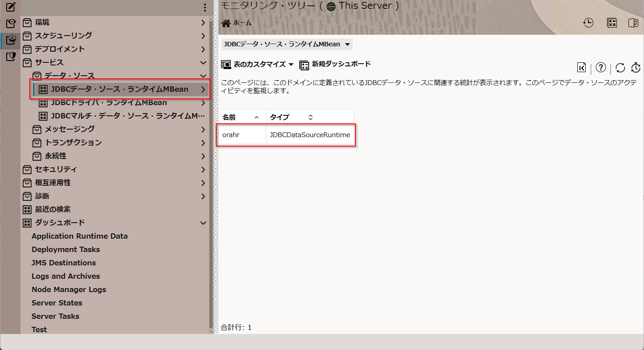
Task: Open the Security Data Tree shield icon
Action: [11, 56]
